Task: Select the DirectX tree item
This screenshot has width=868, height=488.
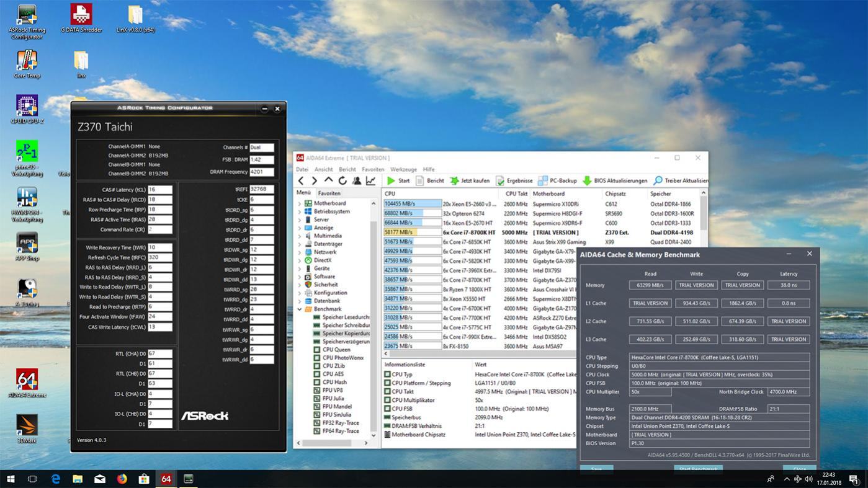Action: coord(318,260)
